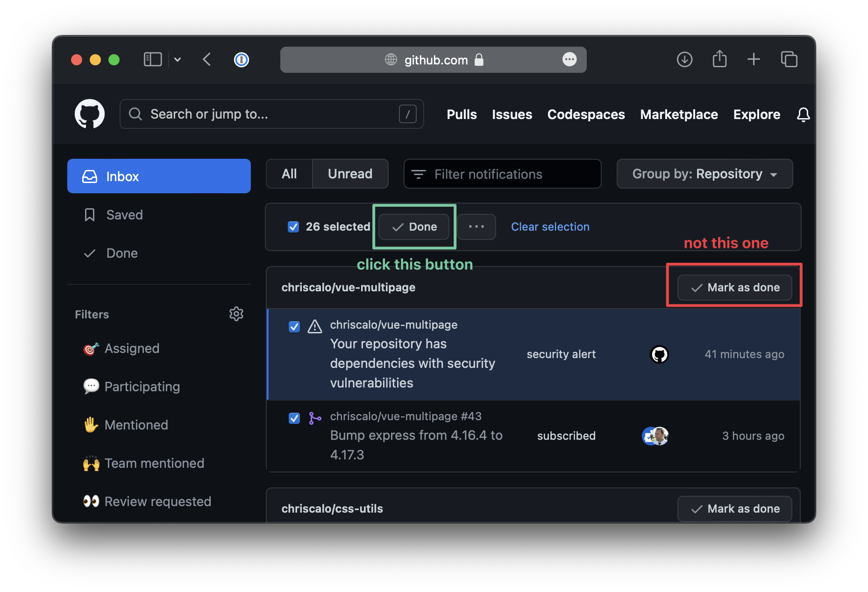
Task: Open the Group by Repository dropdown
Action: pyautogui.click(x=704, y=174)
